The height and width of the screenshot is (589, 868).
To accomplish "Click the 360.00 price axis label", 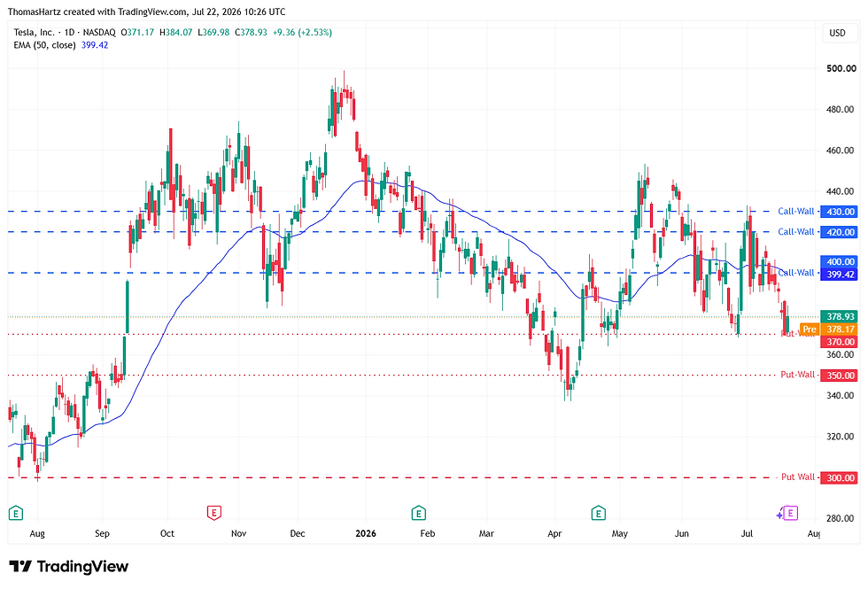I will pyautogui.click(x=841, y=354).
